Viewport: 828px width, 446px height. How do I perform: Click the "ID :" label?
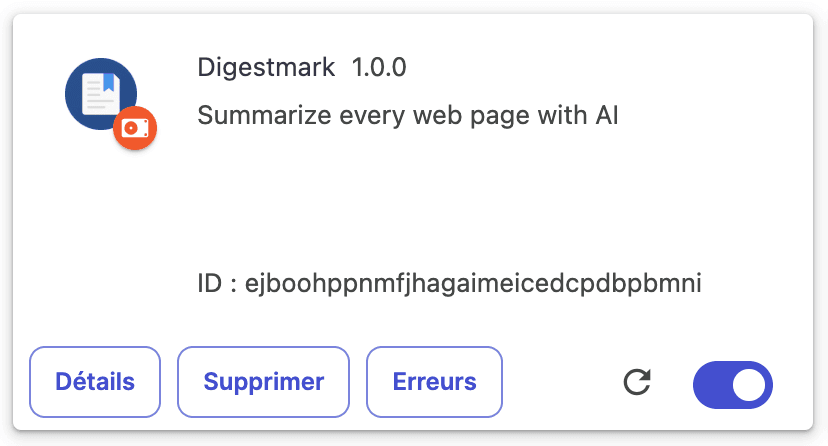(217, 283)
